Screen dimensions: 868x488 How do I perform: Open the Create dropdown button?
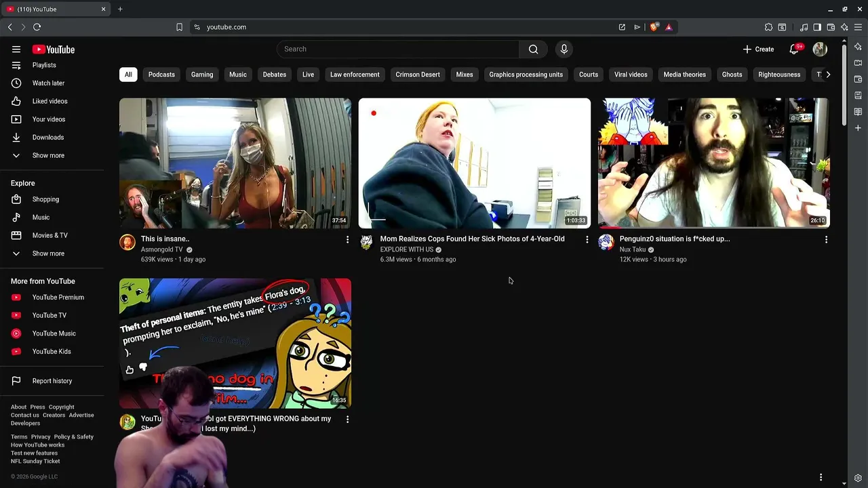pyautogui.click(x=758, y=49)
